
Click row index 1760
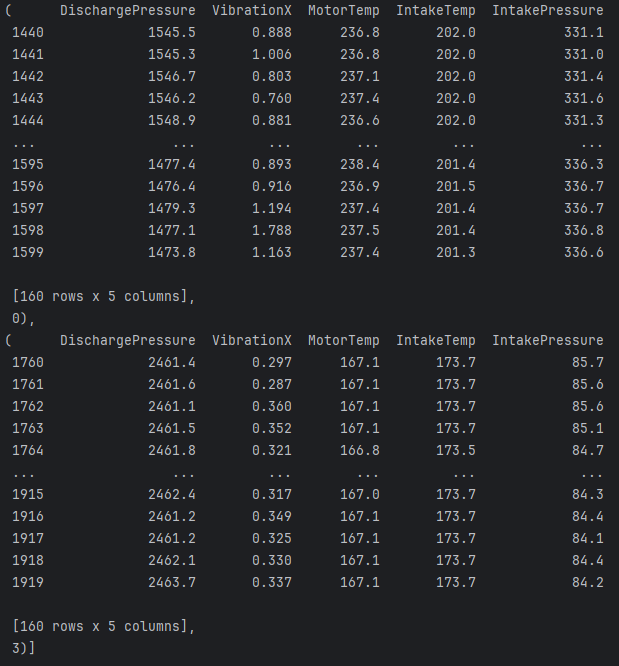[27, 362]
